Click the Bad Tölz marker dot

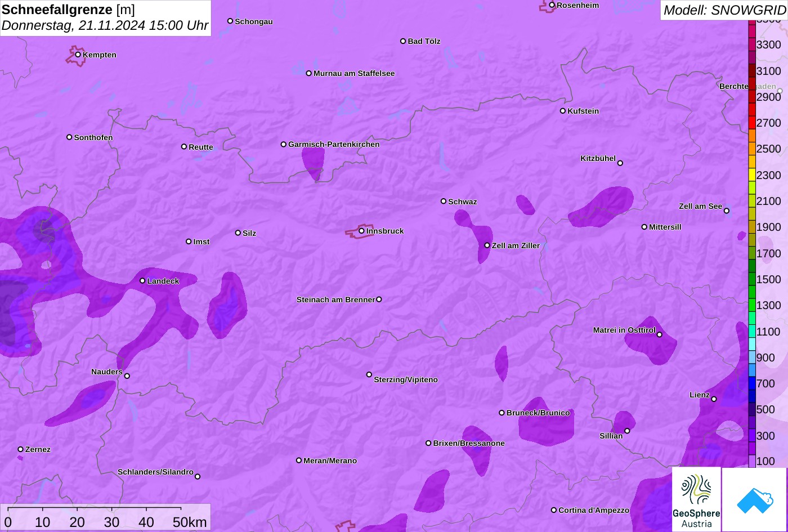[x=403, y=41]
